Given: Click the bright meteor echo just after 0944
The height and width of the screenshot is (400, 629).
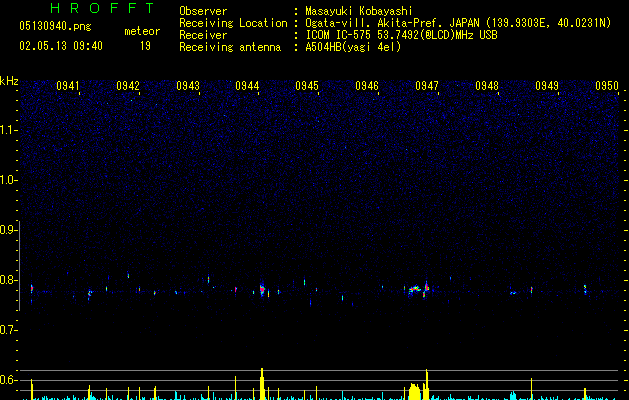Looking at the screenshot, I should click(x=262, y=289).
